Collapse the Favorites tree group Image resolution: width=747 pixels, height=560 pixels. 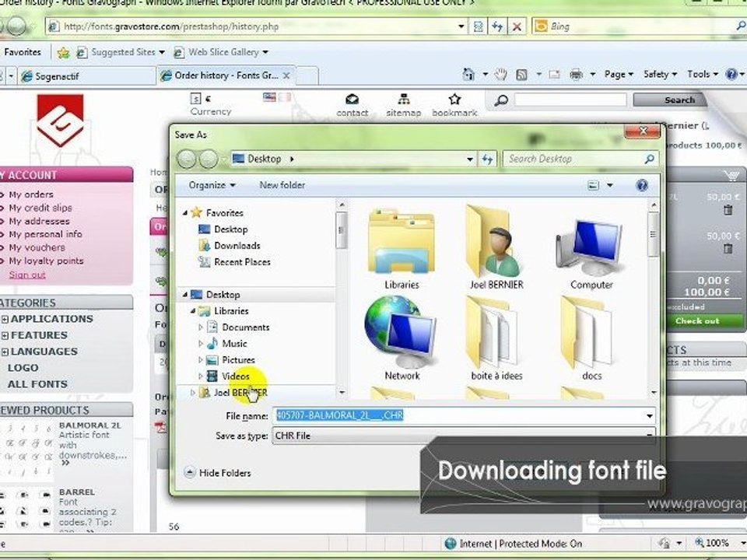[185, 213]
